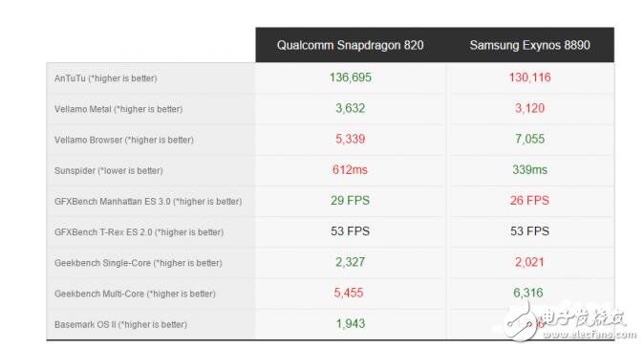Open the www.elecfans.com watermark link

coord(589,335)
